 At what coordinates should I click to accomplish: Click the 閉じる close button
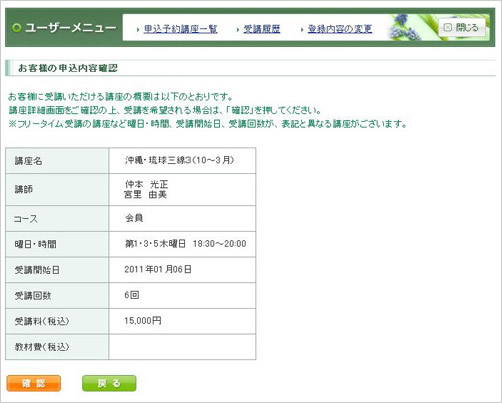pos(462,28)
